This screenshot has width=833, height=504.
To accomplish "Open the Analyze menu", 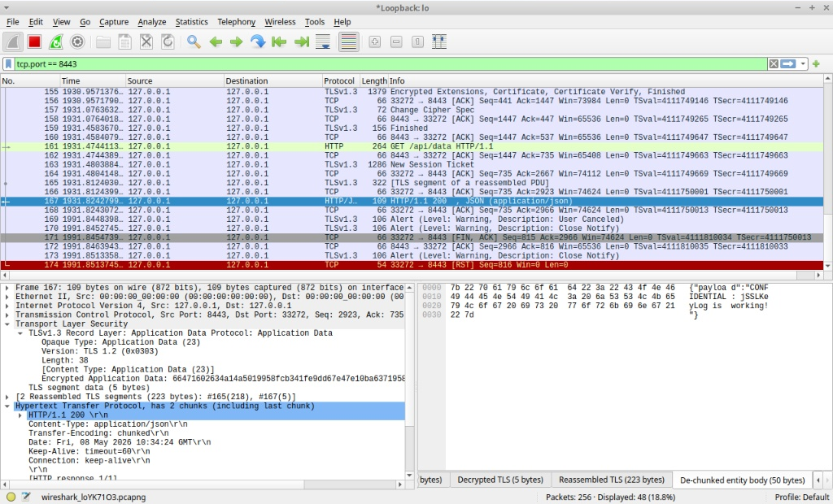I will pos(152,22).
